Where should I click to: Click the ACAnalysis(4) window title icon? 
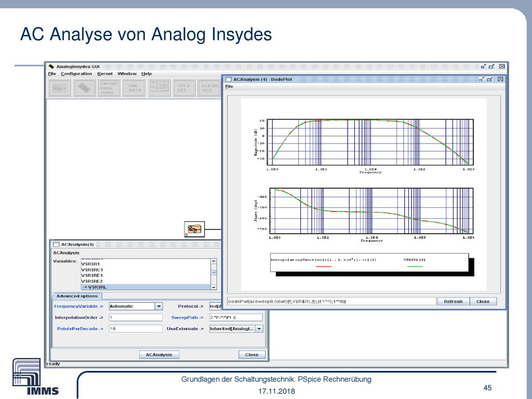point(56,244)
